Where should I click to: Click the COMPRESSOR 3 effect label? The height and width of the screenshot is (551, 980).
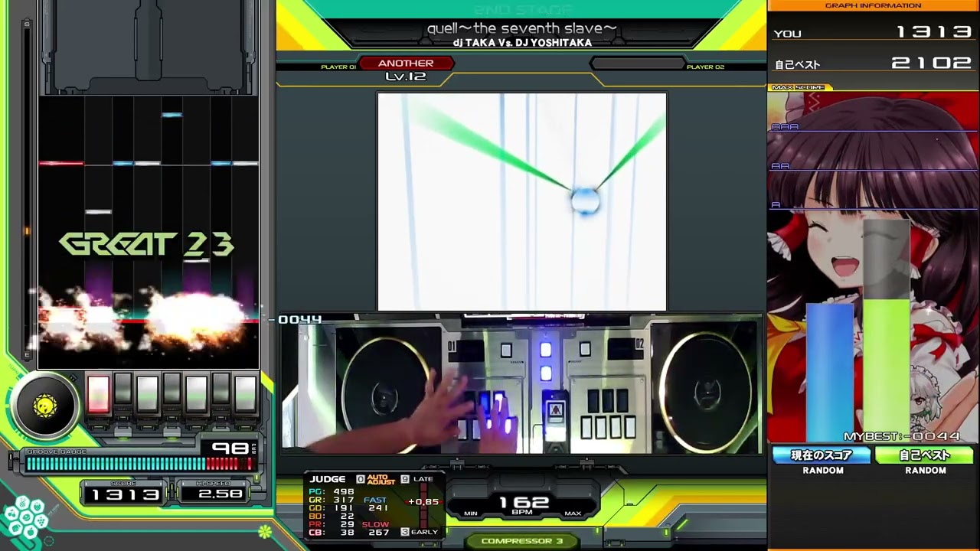[522, 541]
